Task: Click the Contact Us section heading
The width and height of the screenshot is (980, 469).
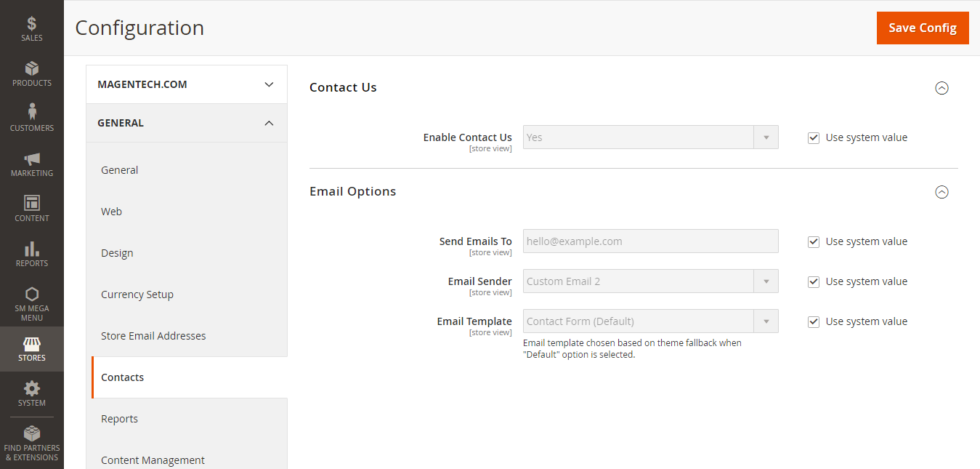Action: click(343, 87)
